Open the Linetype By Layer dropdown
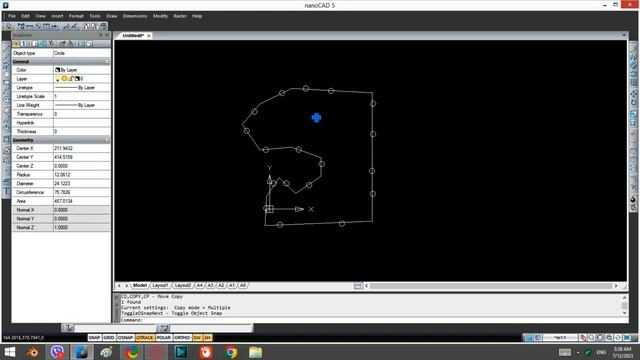The width and height of the screenshot is (640, 360). [x=82, y=88]
